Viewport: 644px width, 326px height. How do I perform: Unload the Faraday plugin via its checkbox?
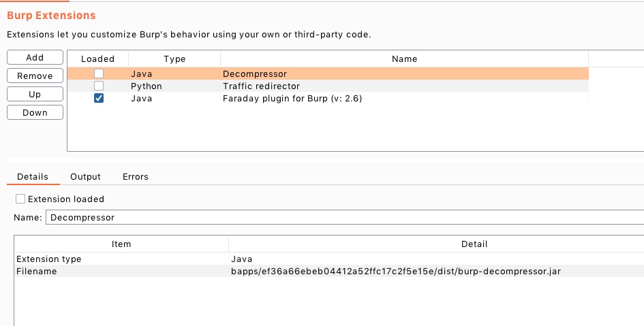99,99
